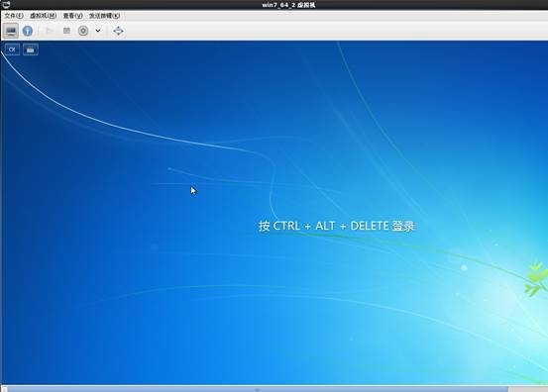Image resolution: width=548 pixels, height=392 pixels.
Task: Shut down the virtual machine power icon
Action: [x=83, y=31]
